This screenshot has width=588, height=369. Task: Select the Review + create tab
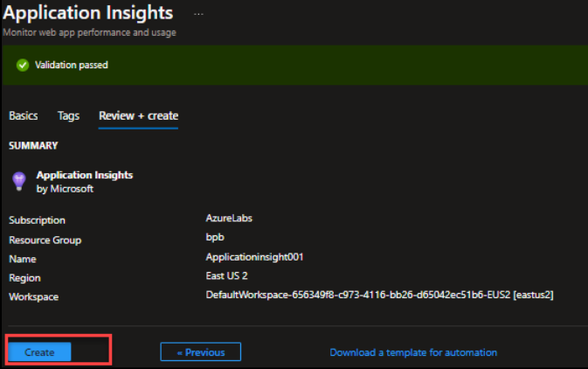138,115
